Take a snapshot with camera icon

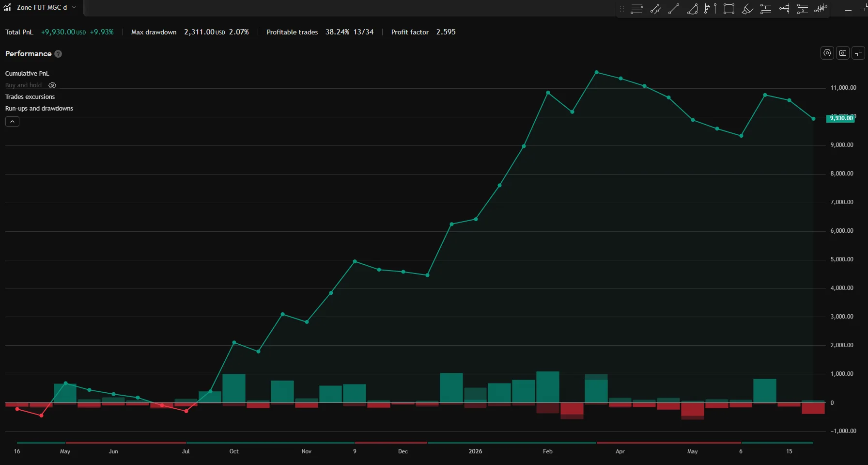point(843,53)
